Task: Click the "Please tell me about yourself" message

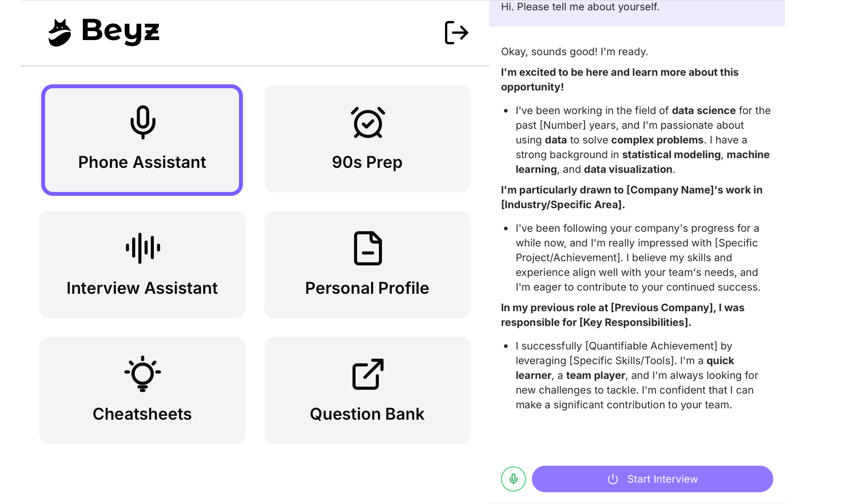Action: [x=580, y=7]
